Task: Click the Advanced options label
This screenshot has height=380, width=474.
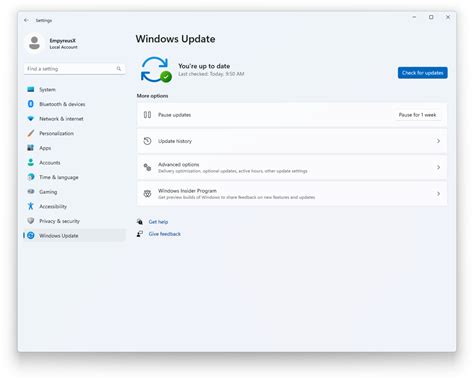Action: 179,164
